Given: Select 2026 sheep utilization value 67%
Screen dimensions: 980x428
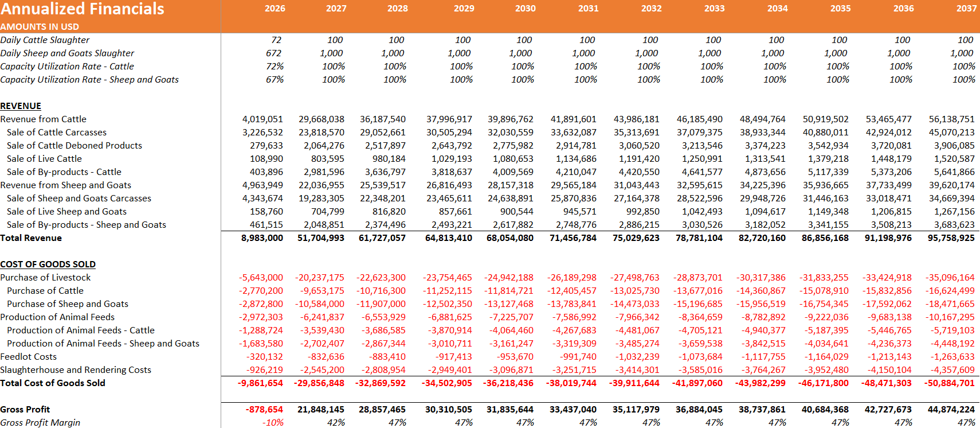Looking at the screenshot, I should point(275,79).
